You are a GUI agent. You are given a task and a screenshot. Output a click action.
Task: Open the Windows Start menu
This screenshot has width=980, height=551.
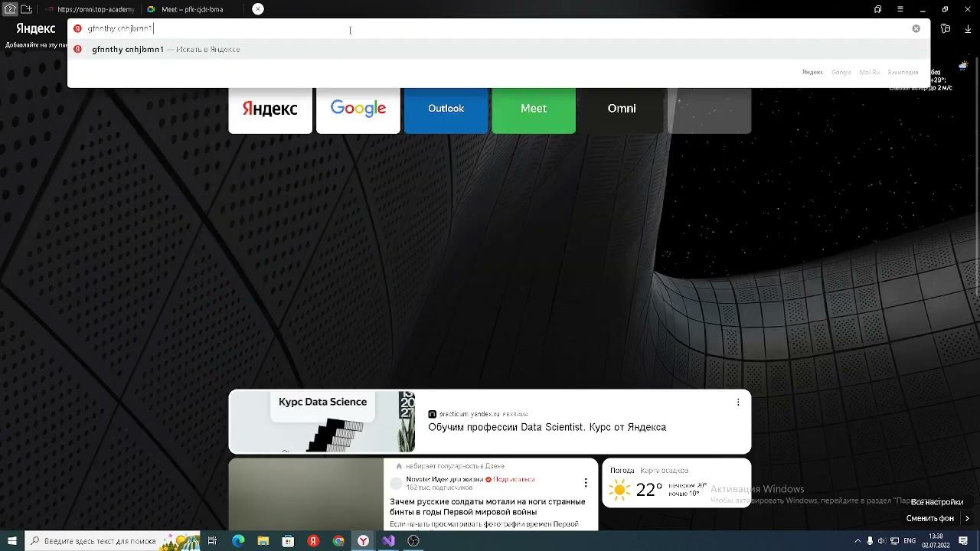tap(11, 541)
